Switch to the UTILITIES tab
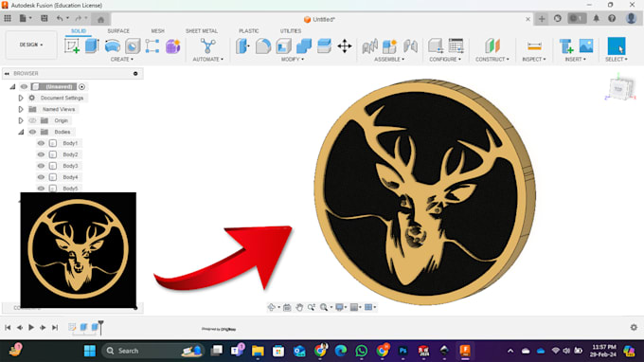644x362 pixels. point(291,31)
